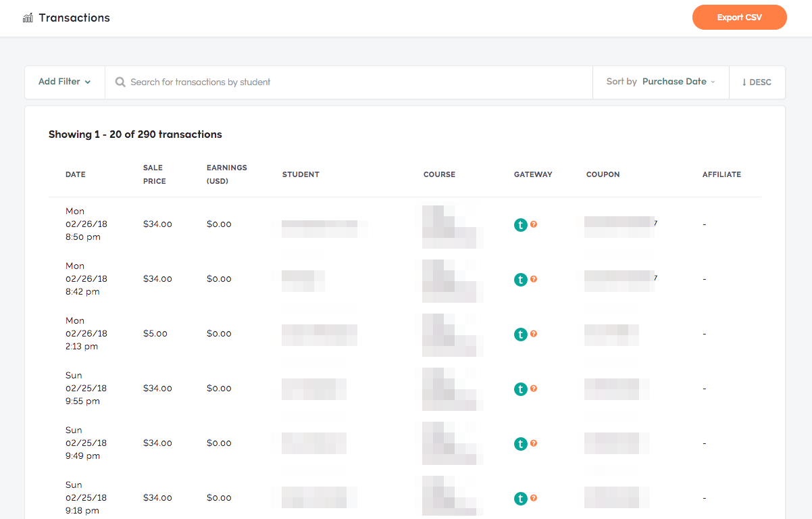Click blurred student name in 2:13 pm row
Viewport: 812px width, 519px height.
point(320,335)
